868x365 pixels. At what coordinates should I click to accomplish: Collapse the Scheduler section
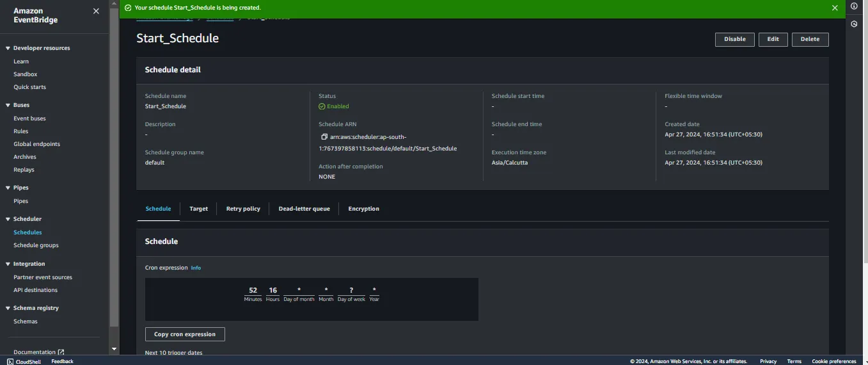click(8, 219)
